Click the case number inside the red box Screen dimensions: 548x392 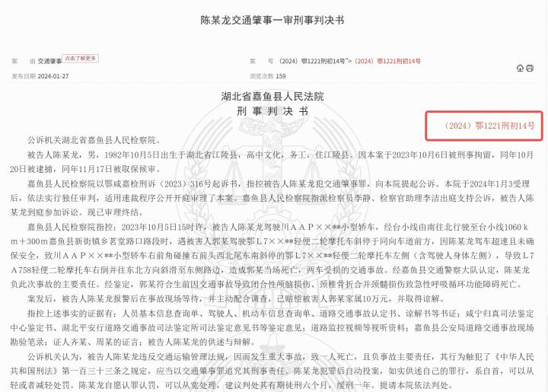488,126
